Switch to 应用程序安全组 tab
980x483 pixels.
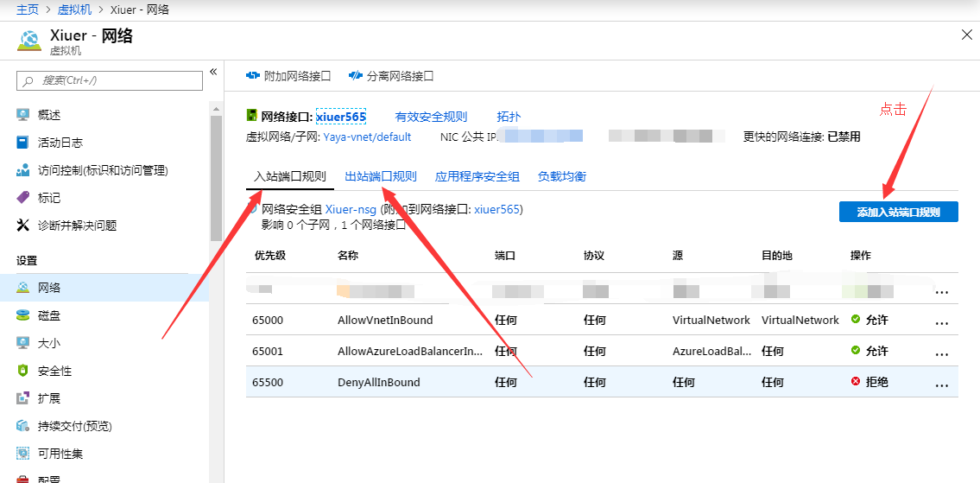coord(477,176)
